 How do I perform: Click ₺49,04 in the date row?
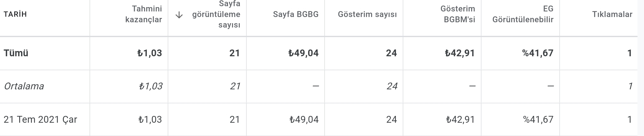304,119
